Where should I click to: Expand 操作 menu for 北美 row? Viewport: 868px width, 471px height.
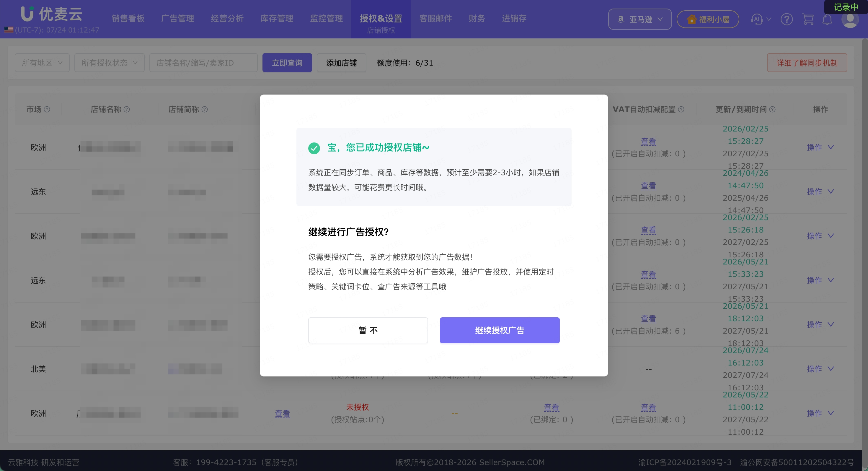(820, 369)
